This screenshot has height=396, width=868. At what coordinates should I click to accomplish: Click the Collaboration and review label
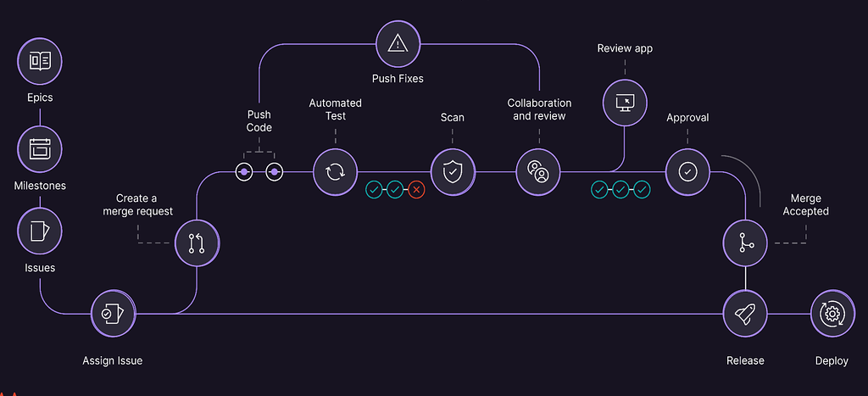pyautogui.click(x=540, y=109)
